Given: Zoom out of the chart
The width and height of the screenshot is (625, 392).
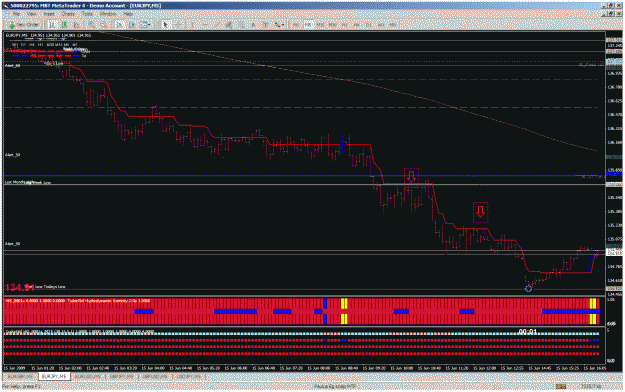Looking at the screenshot, I should [104, 25].
